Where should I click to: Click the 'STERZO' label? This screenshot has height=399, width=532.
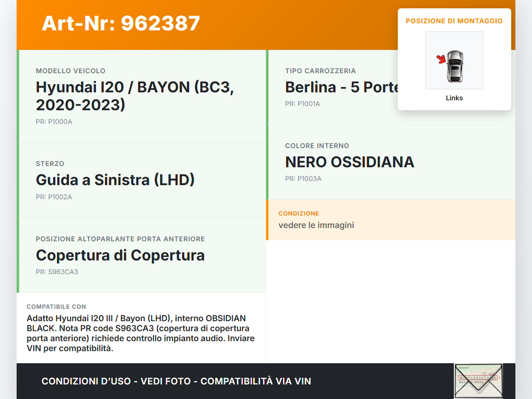click(50, 164)
